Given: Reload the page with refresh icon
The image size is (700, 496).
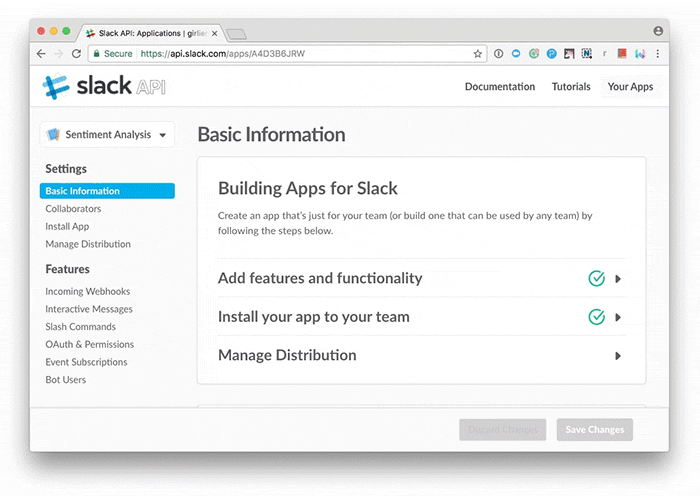Looking at the screenshot, I should point(76,54).
